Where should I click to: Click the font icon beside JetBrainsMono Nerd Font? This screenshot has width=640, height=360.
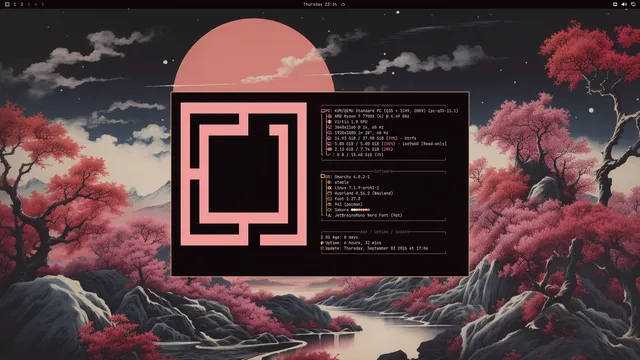pos(329,215)
